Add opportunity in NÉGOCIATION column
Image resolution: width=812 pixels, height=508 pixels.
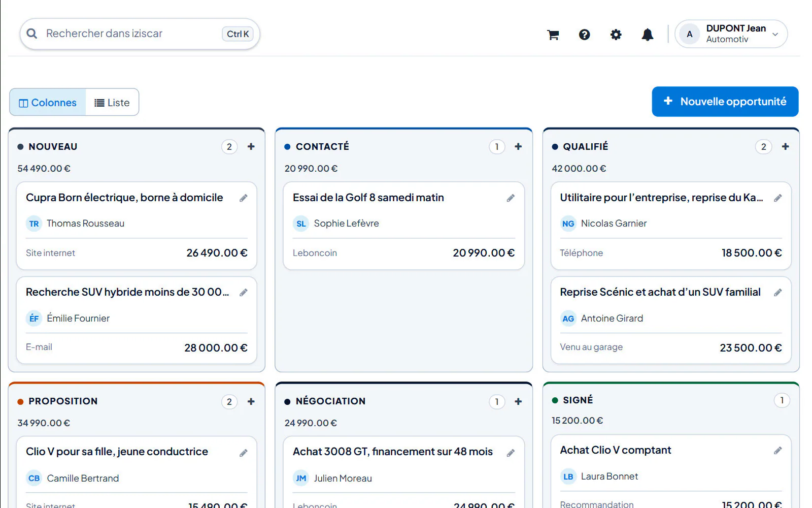[518, 402]
